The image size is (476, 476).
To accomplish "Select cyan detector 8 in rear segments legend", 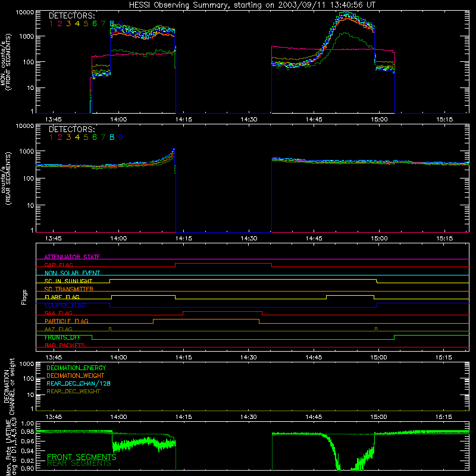I will [x=112, y=137].
